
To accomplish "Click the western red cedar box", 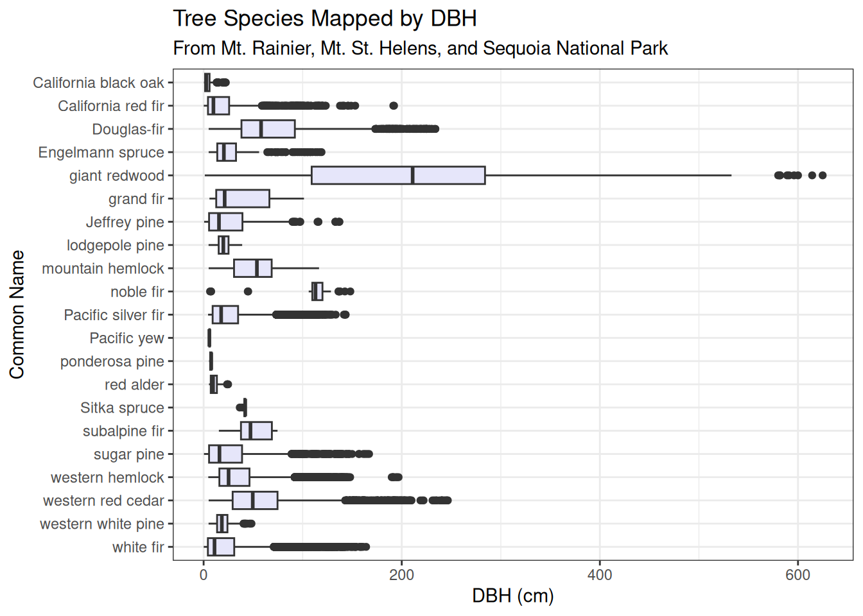I will (x=255, y=501).
